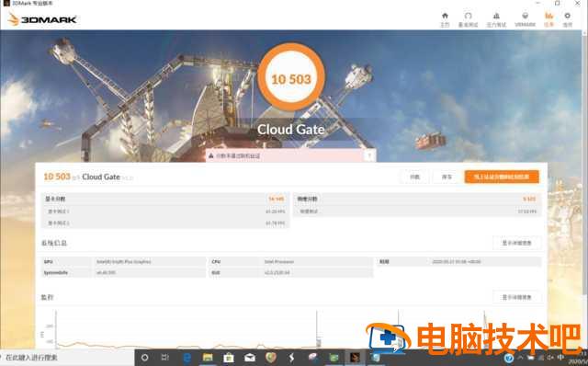Click the graphics score row header
Screen dimensions: 588x366
tap(165, 199)
